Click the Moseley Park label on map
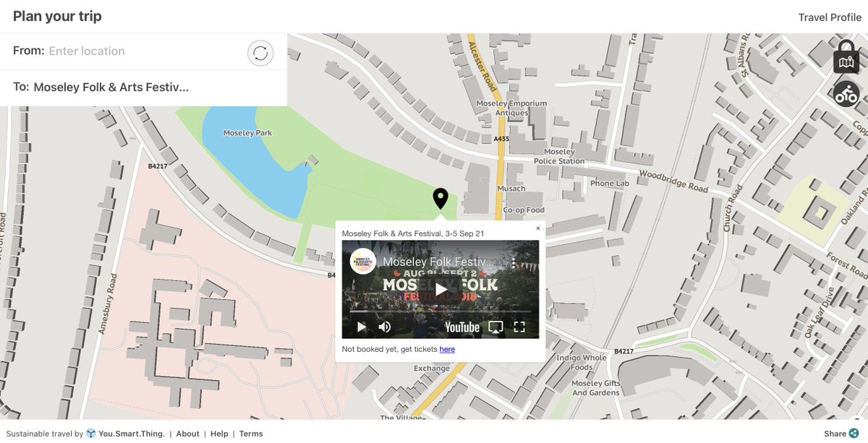The height and width of the screenshot is (443, 868). (x=247, y=133)
